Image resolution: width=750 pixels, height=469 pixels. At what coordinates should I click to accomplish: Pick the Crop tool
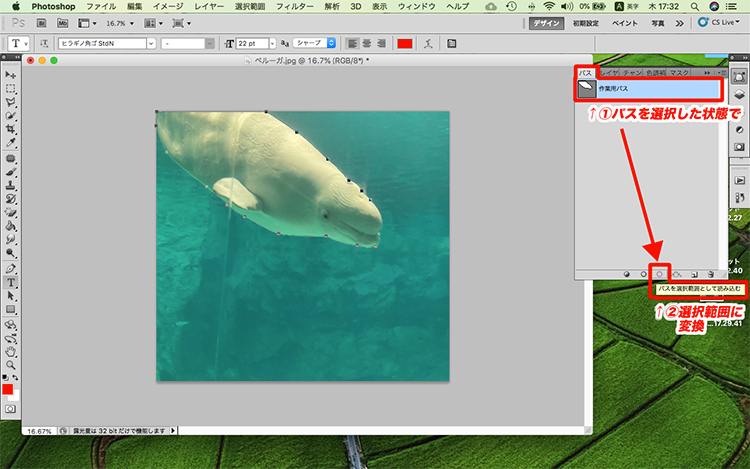(x=11, y=130)
